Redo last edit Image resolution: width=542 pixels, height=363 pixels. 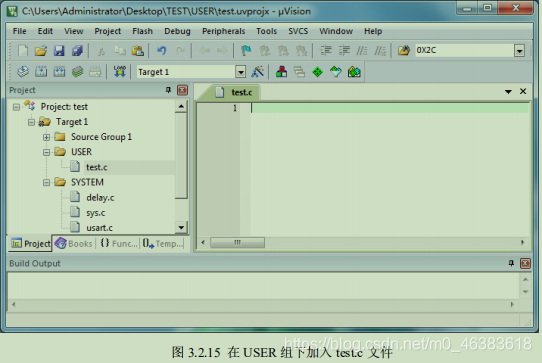[180, 51]
